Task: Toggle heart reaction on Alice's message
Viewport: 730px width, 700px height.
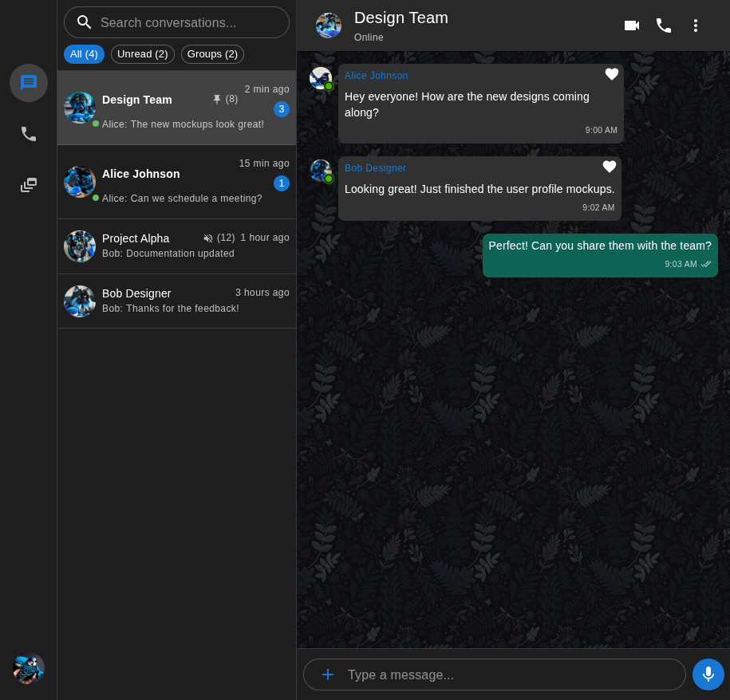Action: coord(611,74)
